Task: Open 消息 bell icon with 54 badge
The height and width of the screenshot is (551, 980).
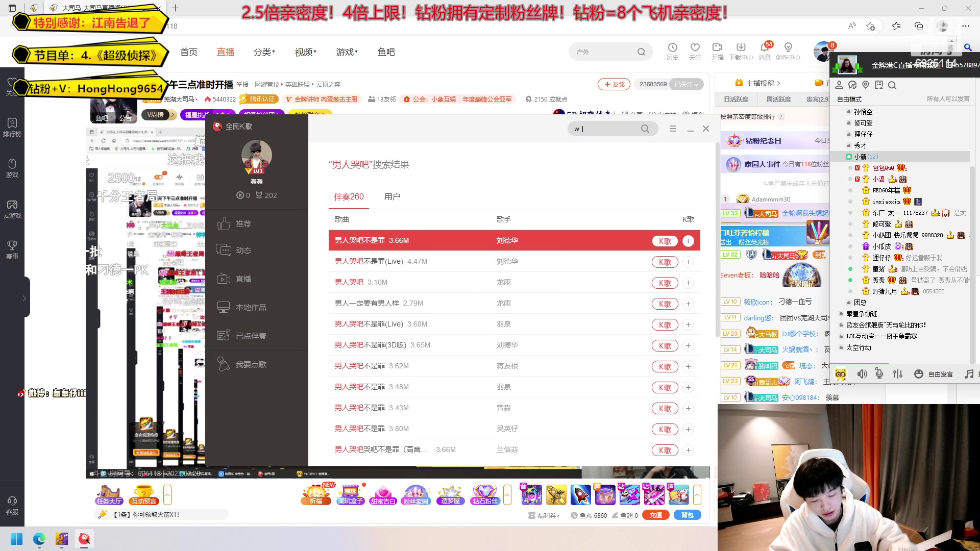Action: 765,52
